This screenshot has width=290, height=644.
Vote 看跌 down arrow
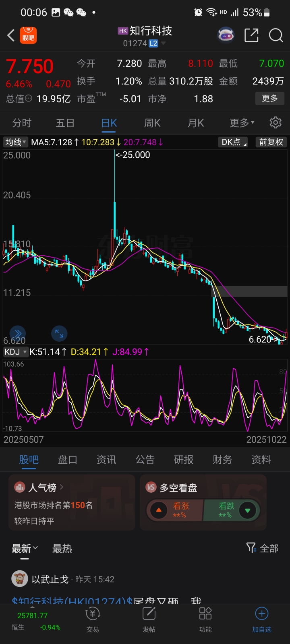(247, 510)
